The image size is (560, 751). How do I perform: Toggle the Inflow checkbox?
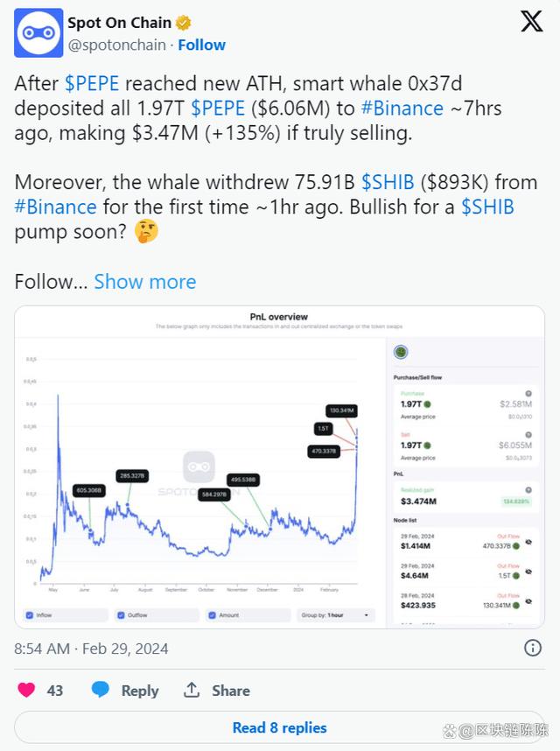(30, 615)
